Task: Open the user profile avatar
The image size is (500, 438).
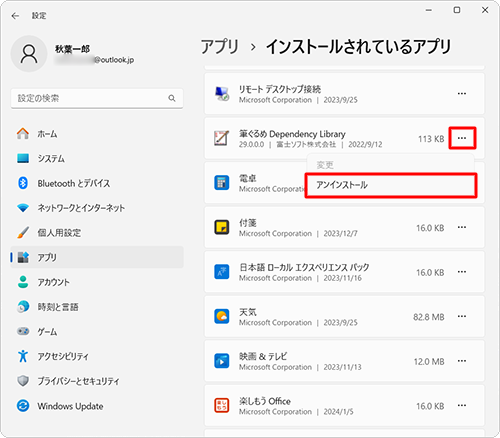Action: (29, 54)
